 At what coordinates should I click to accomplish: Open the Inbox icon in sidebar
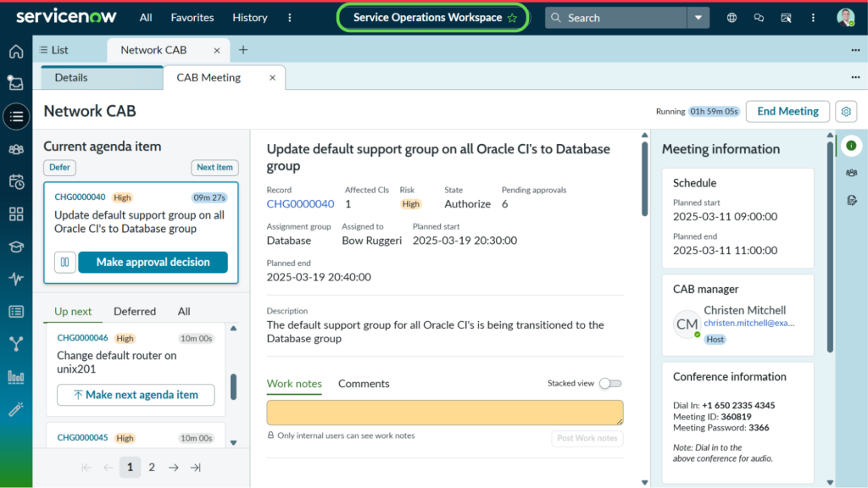click(x=16, y=84)
